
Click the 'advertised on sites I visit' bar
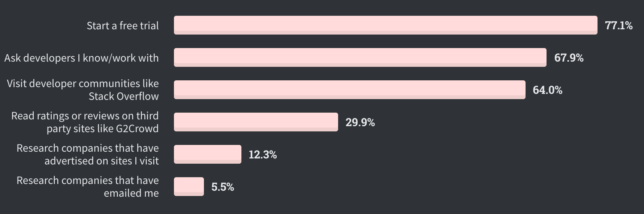tap(207, 154)
